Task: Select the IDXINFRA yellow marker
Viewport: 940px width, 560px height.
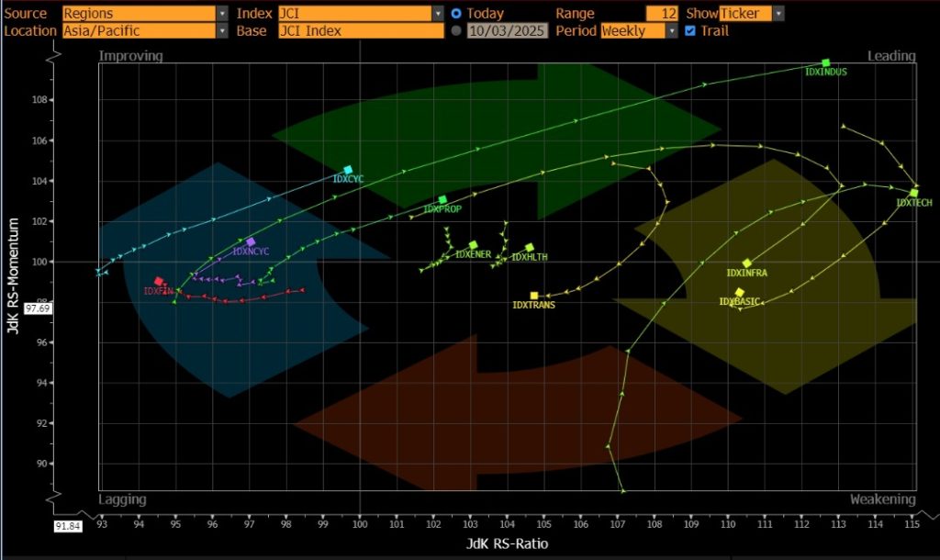Action: tap(747, 263)
